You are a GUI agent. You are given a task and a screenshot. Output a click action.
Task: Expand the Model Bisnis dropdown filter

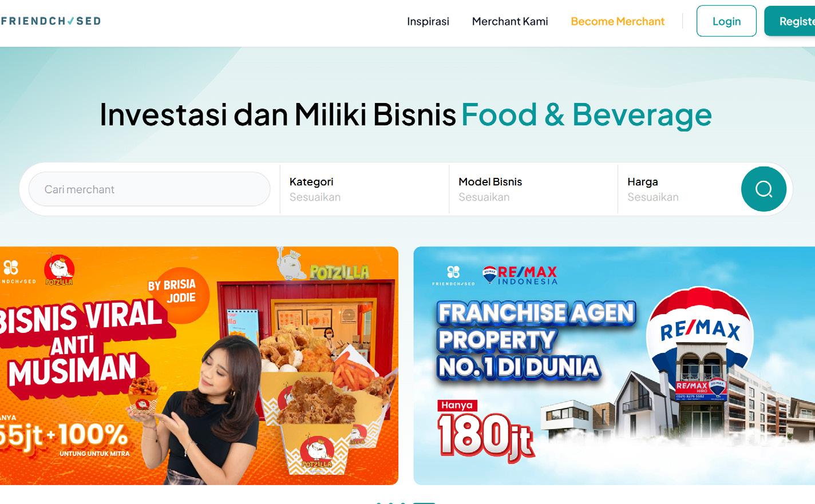533,189
